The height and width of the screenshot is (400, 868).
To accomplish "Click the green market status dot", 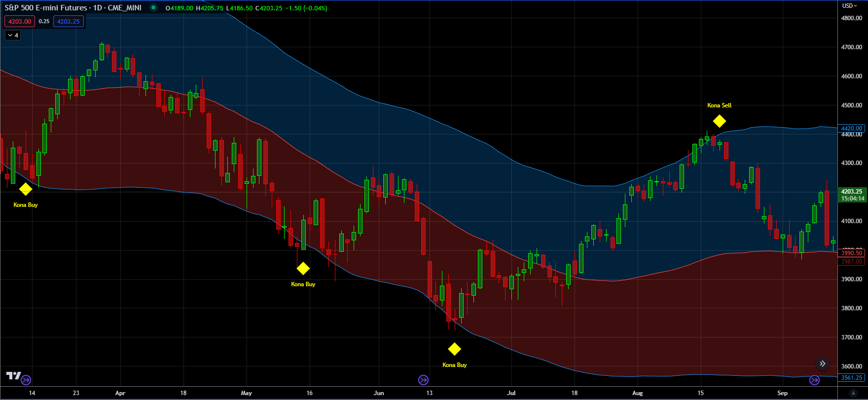I will tap(153, 8).
